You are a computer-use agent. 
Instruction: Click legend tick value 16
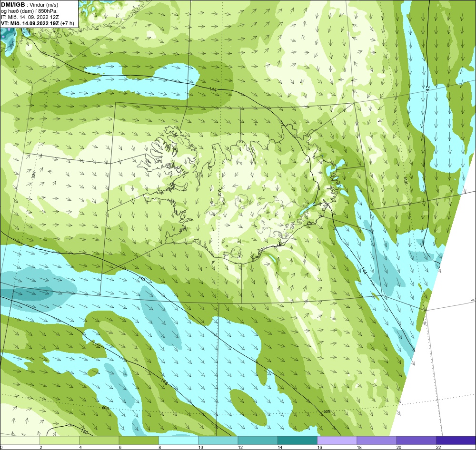click(x=319, y=447)
